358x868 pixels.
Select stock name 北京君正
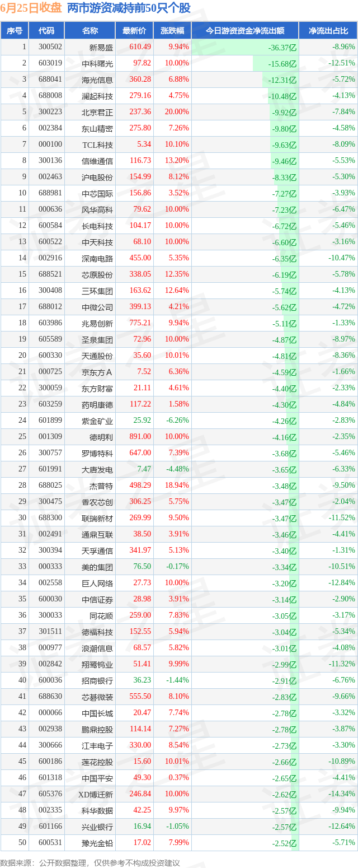97,113
